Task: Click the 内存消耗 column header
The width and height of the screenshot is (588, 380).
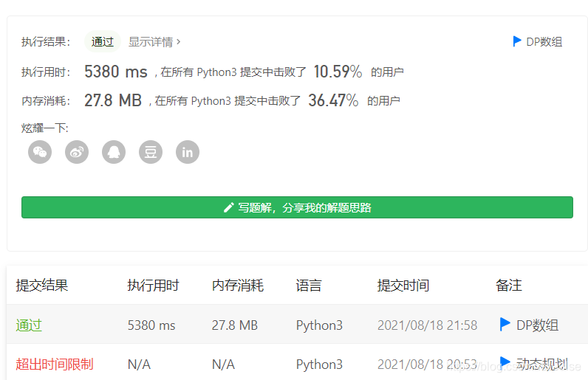Action: pos(238,286)
